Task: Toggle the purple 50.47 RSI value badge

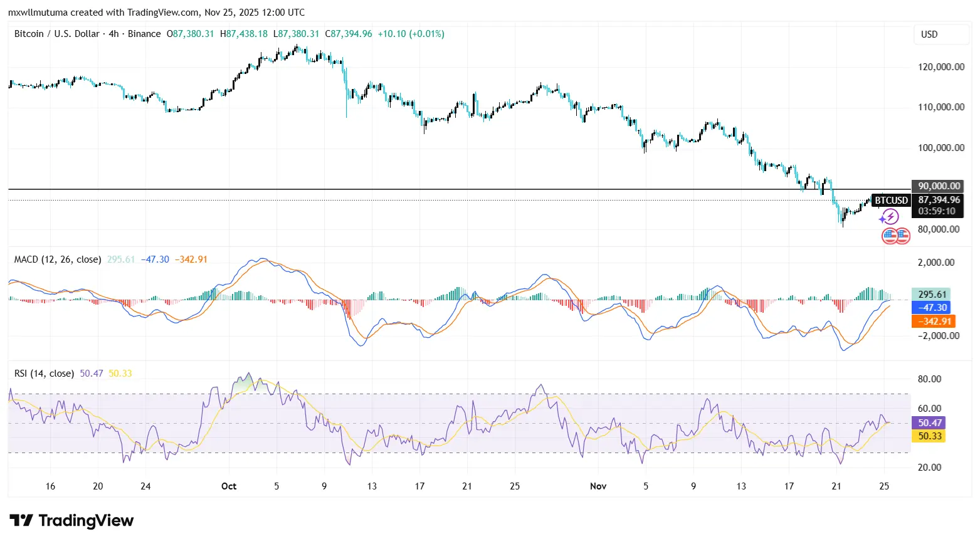Action: click(929, 422)
